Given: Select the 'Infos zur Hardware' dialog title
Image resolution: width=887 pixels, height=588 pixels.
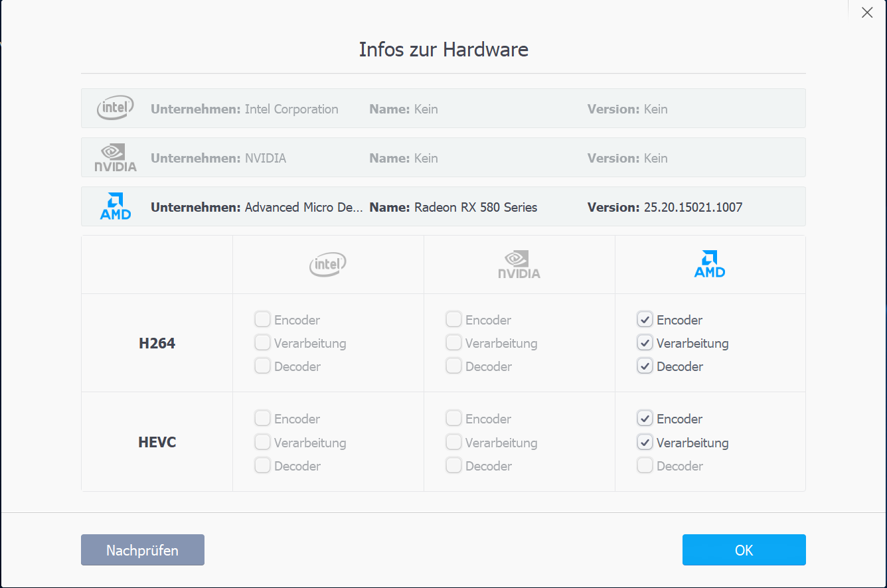Looking at the screenshot, I should (443, 50).
